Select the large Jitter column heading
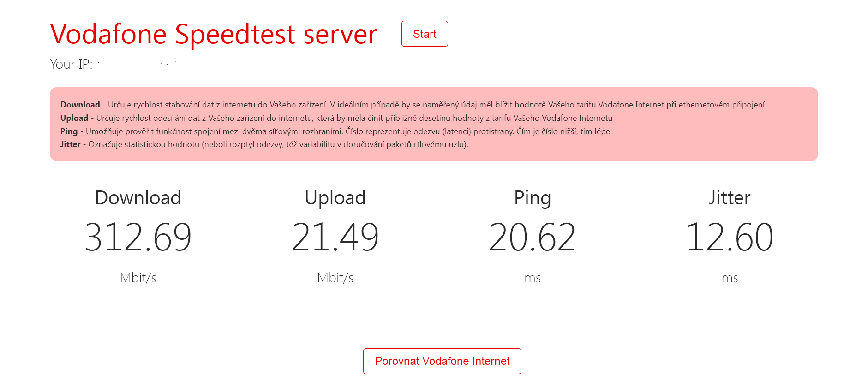 [x=730, y=198]
